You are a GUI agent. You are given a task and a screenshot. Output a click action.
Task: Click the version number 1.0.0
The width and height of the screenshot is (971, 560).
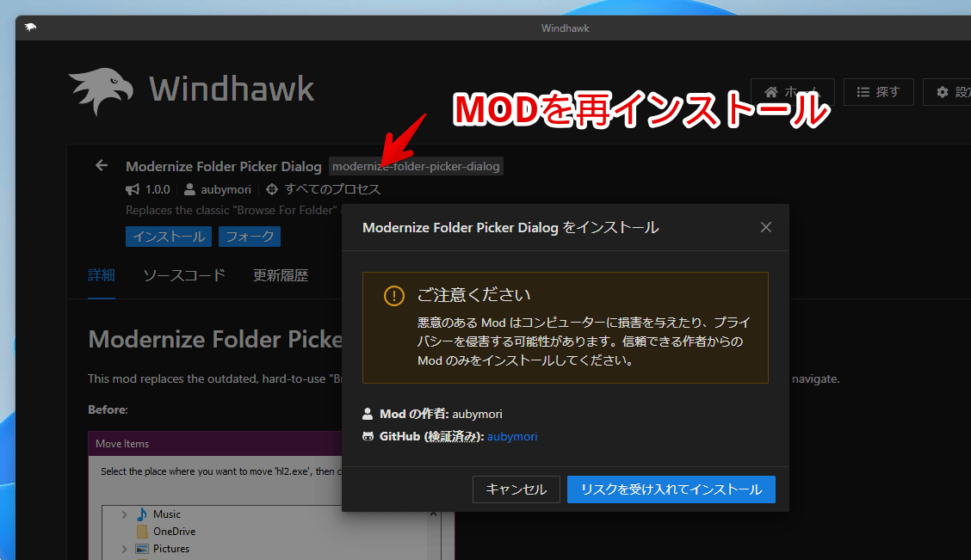coord(158,189)
